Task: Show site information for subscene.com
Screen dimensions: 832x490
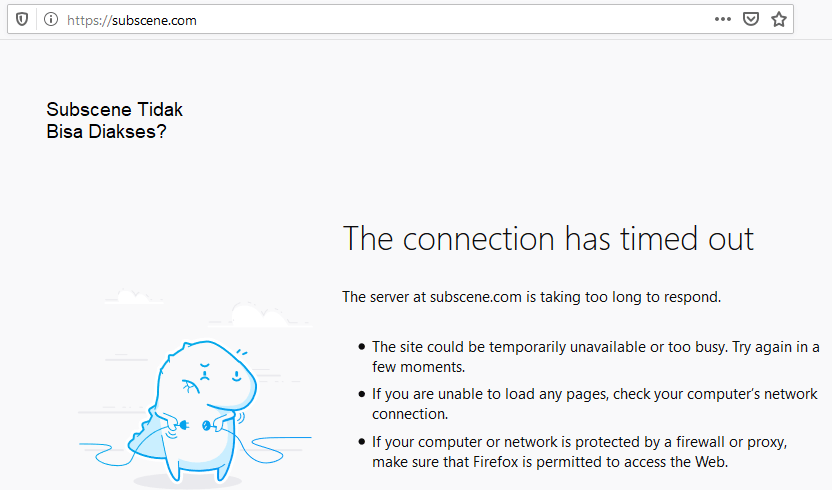Action: pyautogui.click(x=50, y=19)
